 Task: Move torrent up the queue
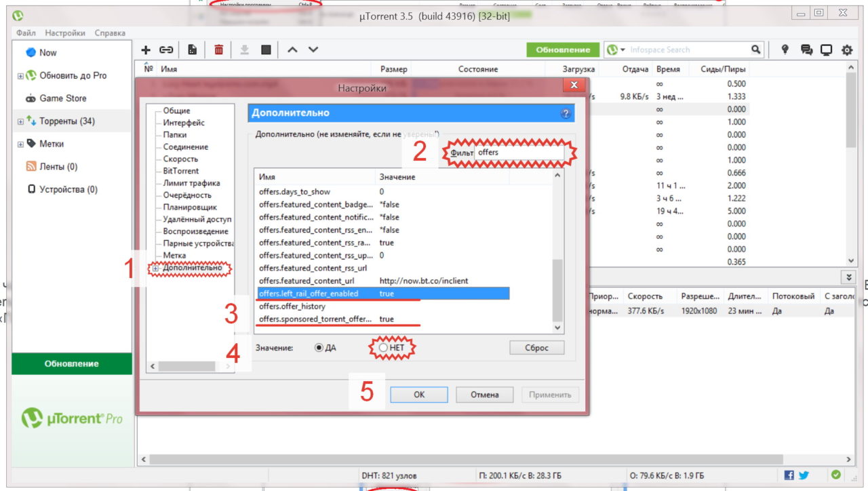[x=292, y=50]
